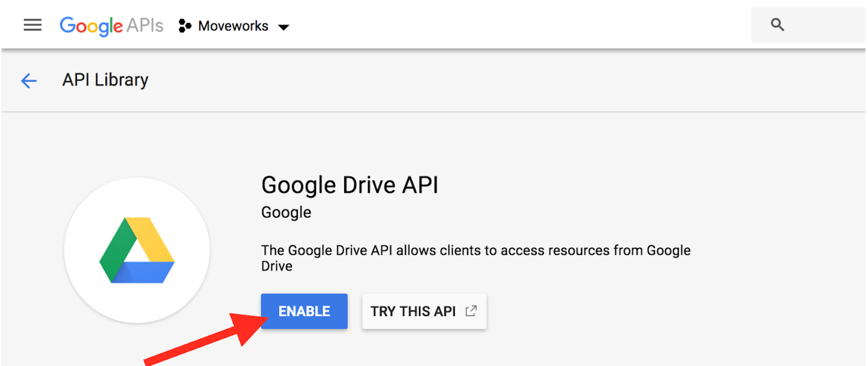This screenshot has width=868, height=366.
Task: Focus the search input field
Action: 809,25
